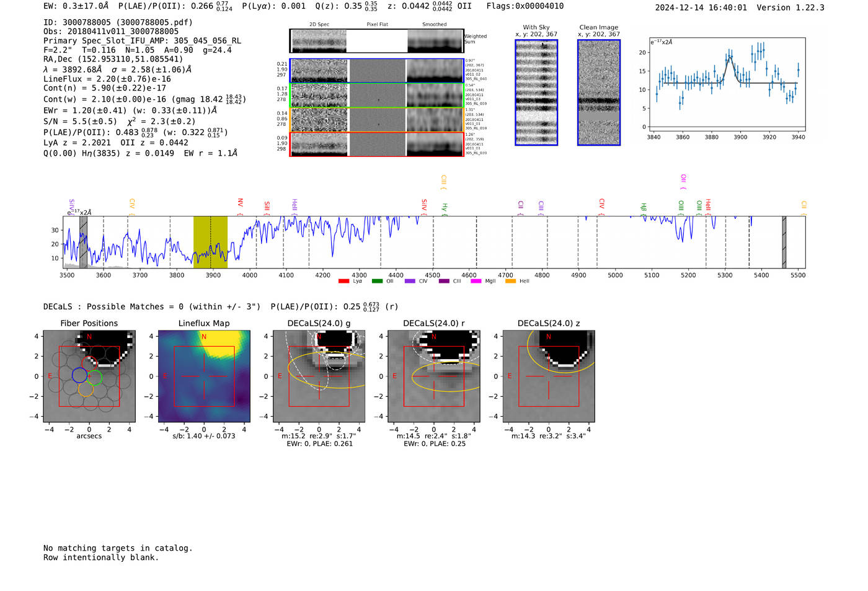The height and width of the screenshot is (591, 868).
Task: Click the EW: 0.3±17.0Å header value
Action: pyautogui.click(x=76, y=6)
